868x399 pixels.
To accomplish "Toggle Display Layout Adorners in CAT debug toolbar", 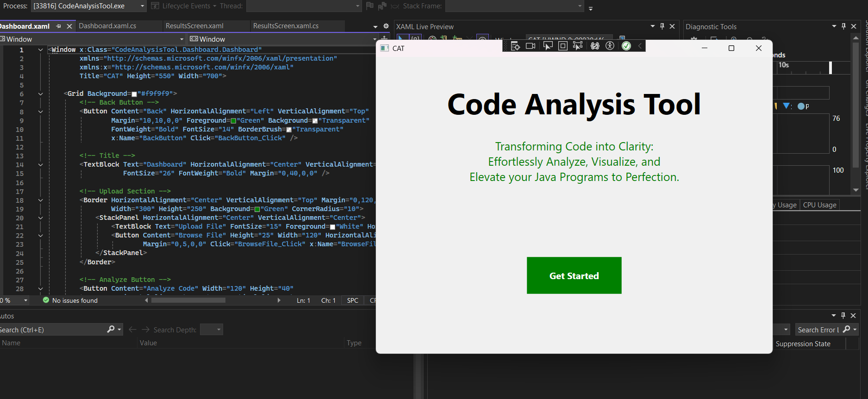I will [x=563, y=46].
